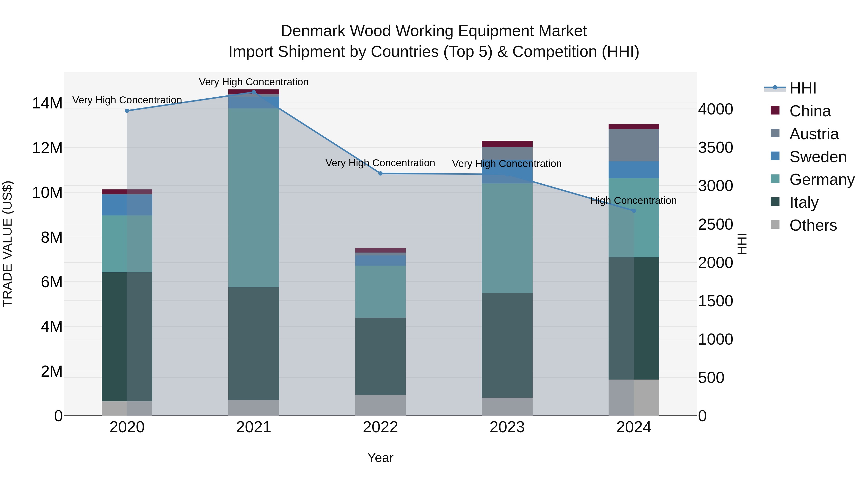Click the 2023 x-axis label
This screenshot has height=488, width=868.
coord(507,427)
